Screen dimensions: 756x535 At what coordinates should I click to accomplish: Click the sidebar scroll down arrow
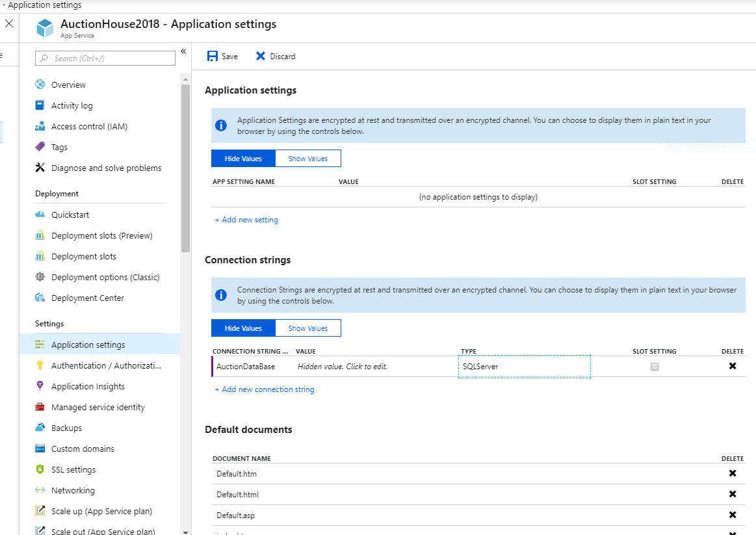[x=186, y=532]
